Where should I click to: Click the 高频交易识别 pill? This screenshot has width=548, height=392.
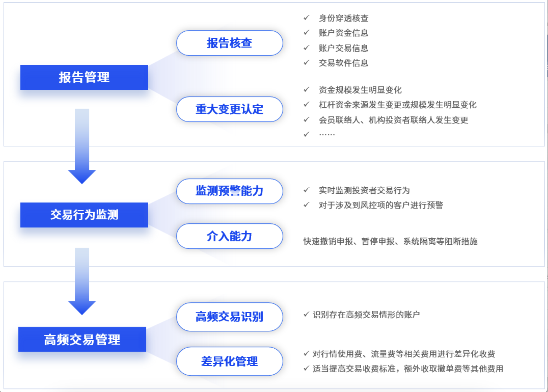click(x=229, y=316)
